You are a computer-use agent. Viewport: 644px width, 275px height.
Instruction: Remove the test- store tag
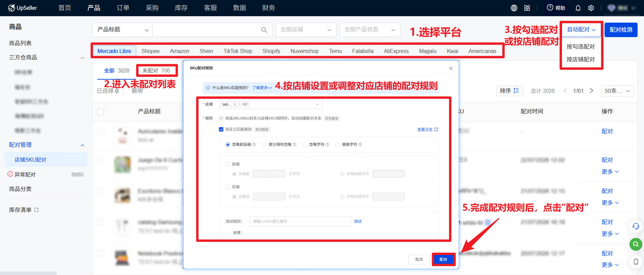pyautogui.click(x=235, y=104)
